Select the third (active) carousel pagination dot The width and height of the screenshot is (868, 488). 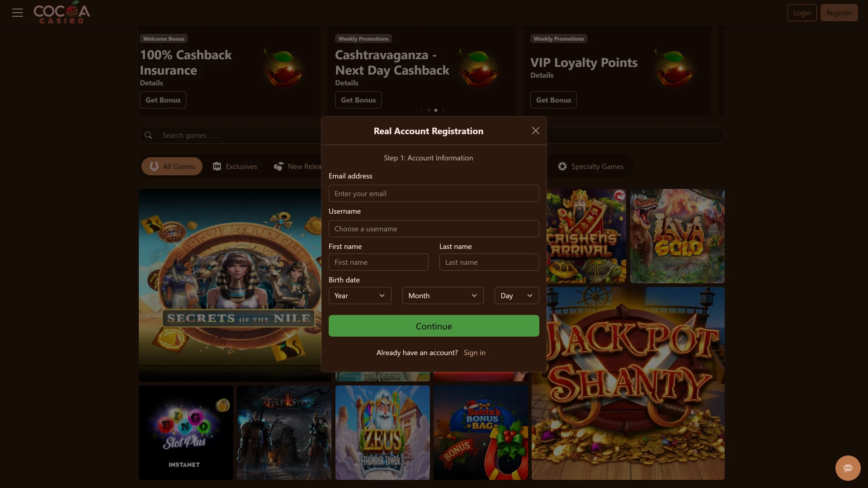pos(436,110)
